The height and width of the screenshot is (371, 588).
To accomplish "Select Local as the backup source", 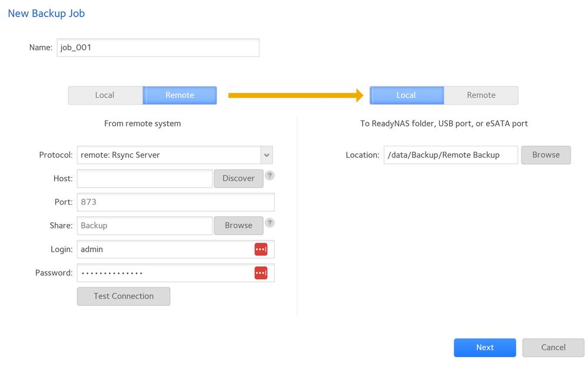I will click(x=105, y=95).
